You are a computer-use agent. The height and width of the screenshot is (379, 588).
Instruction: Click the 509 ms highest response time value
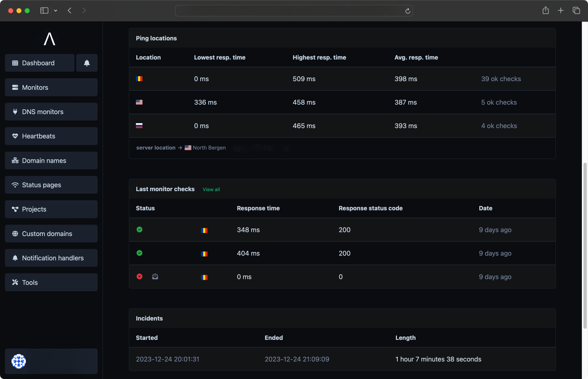click(304, 79)
